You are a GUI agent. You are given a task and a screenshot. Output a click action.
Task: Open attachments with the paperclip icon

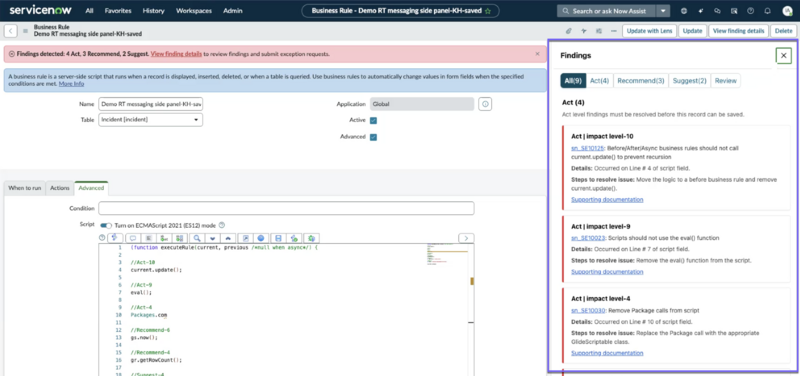(x=569, y=31)
